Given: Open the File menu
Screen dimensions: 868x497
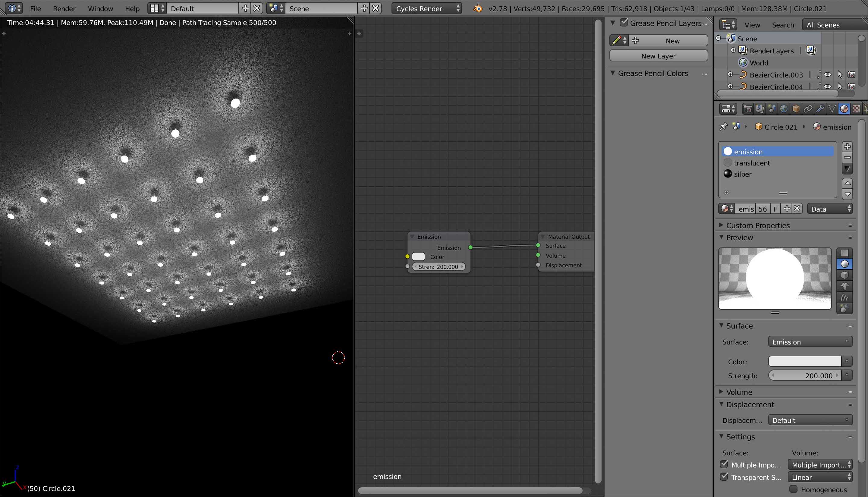Looking at the screenshot, I should tap(36, 8).
